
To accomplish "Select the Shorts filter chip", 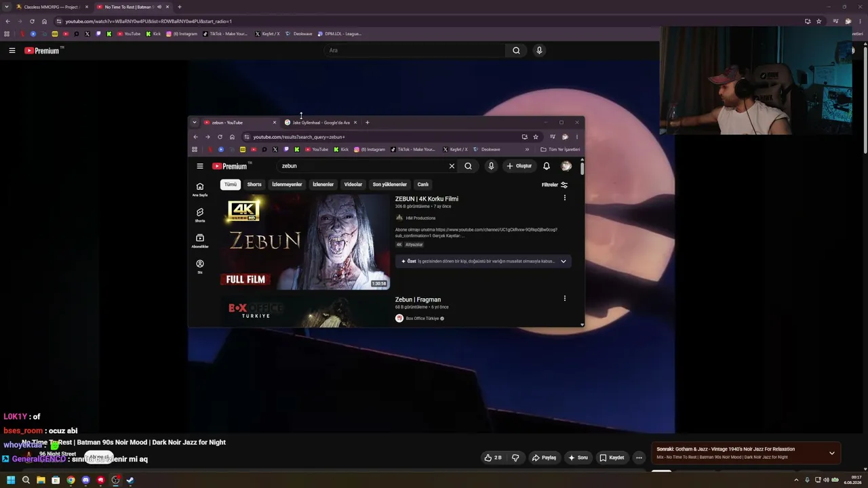I will [x=254, y=184].
